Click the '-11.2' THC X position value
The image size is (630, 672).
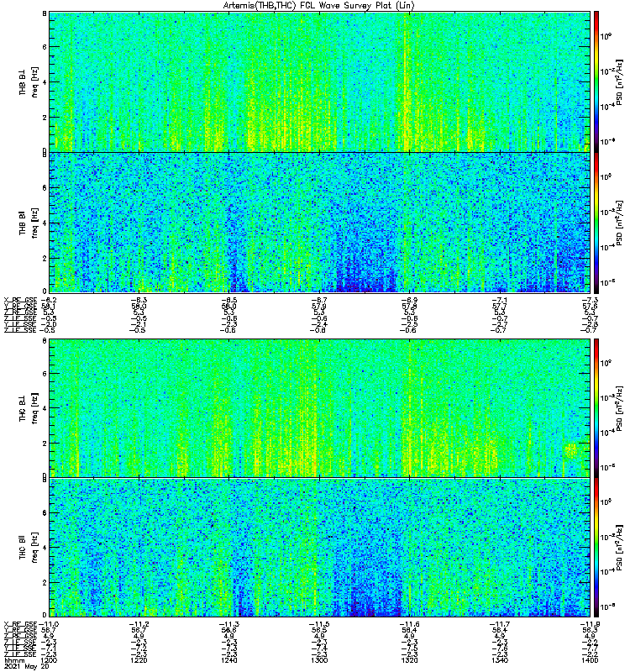tap(139, 624)
